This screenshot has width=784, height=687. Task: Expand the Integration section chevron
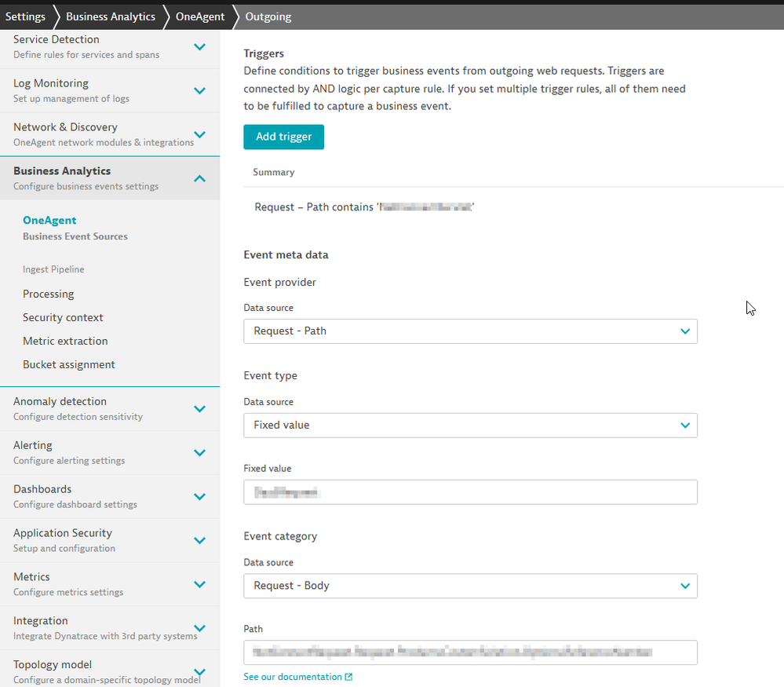[x=200, y=628]
